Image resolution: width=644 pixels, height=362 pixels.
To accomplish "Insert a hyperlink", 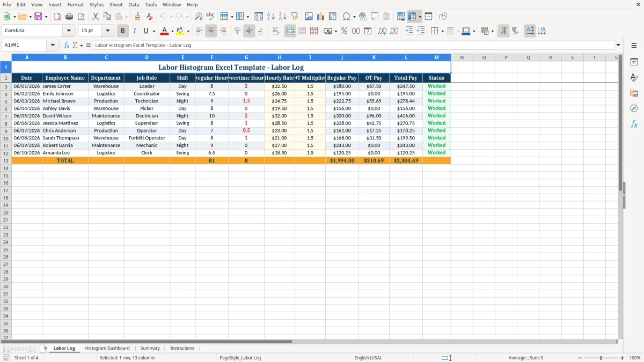I will pos(363,17).
